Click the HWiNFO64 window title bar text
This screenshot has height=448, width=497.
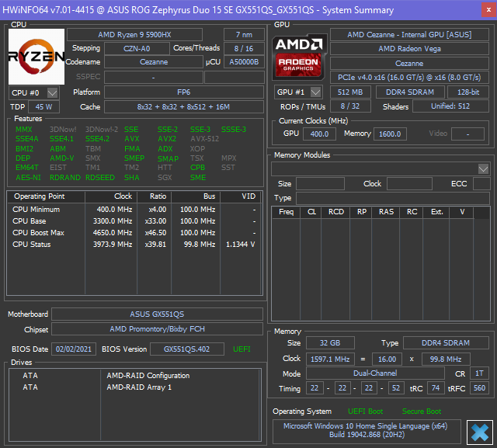pos(198,10)
